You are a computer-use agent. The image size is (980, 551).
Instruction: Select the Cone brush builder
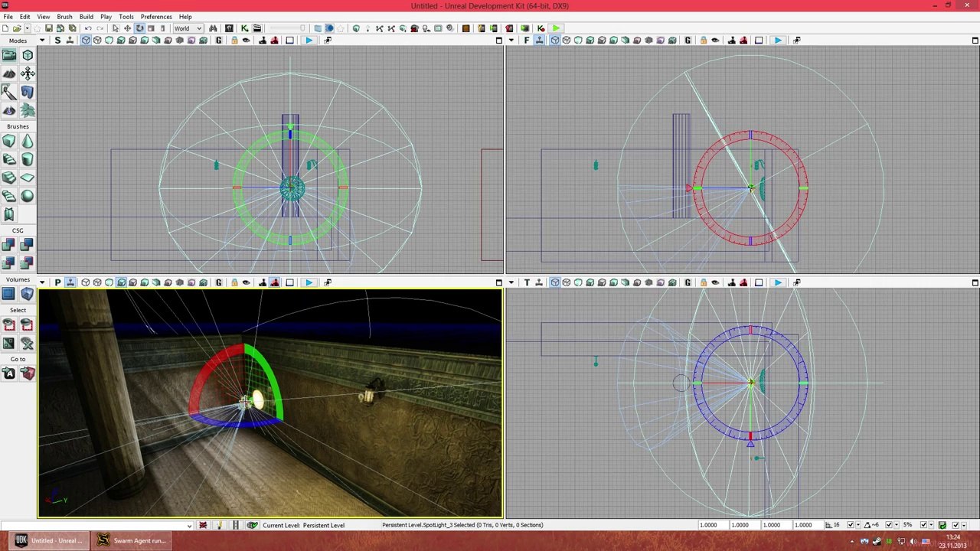[x=28, y=142]
